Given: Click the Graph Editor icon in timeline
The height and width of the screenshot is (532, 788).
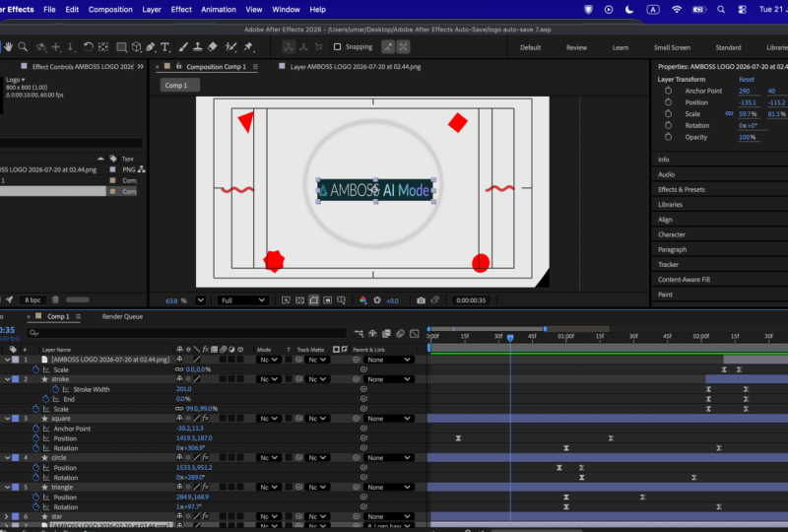Looking at the screenshot, I should pyautogui.click(x=414, y=333).
